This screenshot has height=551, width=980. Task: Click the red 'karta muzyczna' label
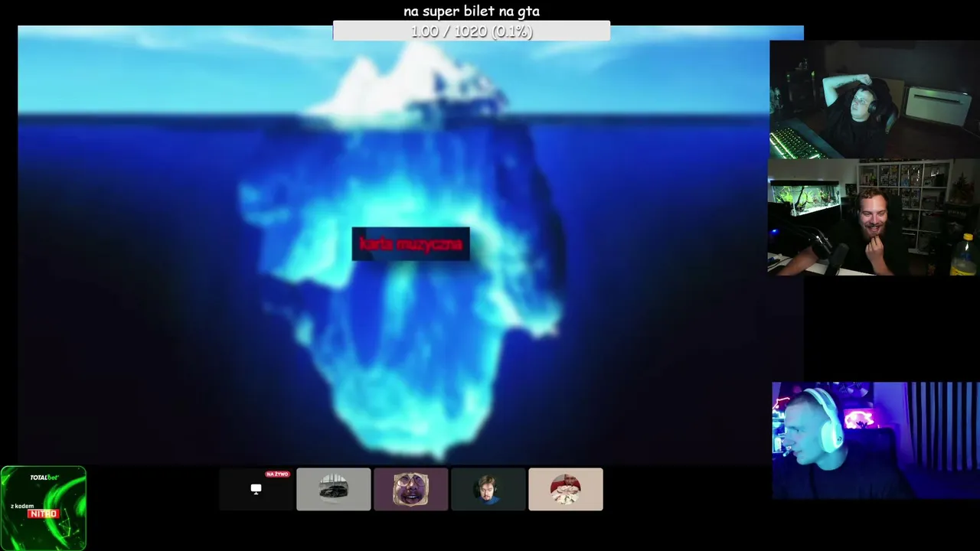pos(410,244)
